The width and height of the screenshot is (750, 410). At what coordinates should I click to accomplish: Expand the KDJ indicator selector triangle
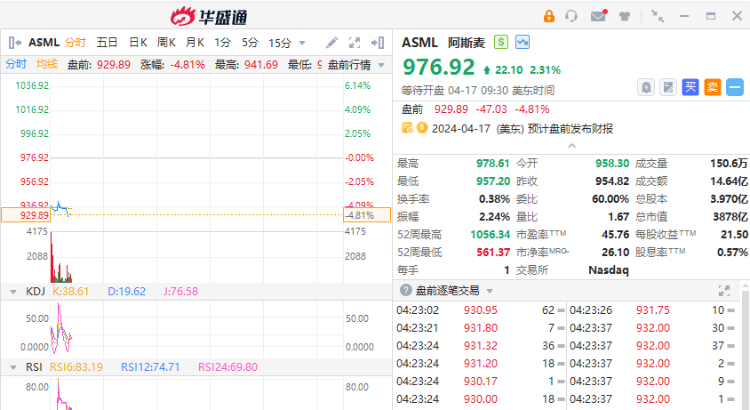click(x=11, y=291)
